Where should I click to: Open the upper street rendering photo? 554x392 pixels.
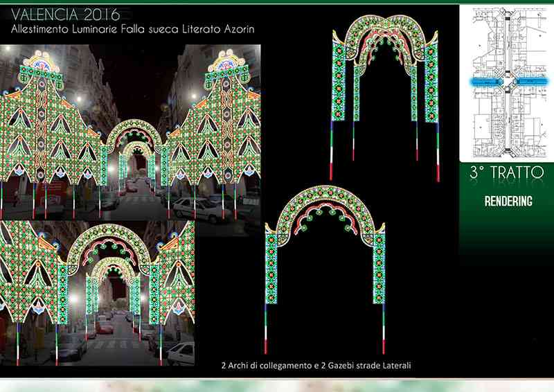coord(132,132)
